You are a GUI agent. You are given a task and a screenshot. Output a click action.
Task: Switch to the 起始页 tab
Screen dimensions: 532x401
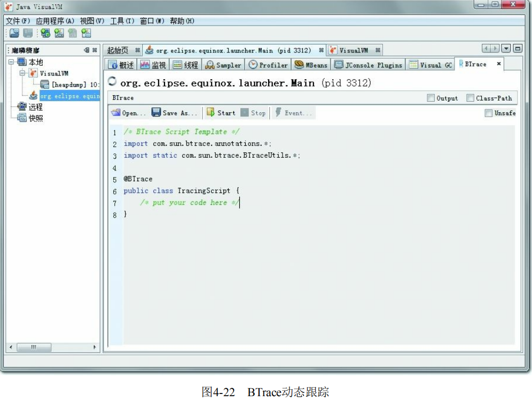coord(118,51)
